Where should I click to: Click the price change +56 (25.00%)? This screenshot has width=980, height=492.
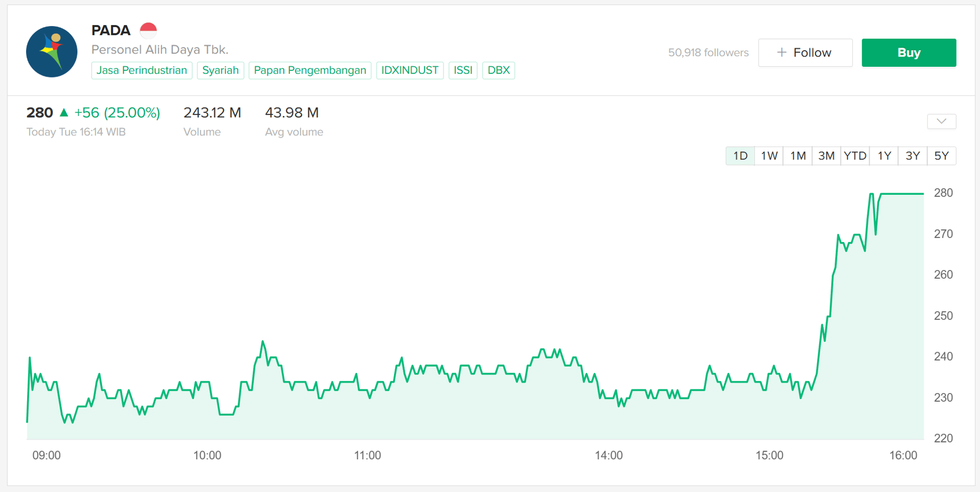117,112
